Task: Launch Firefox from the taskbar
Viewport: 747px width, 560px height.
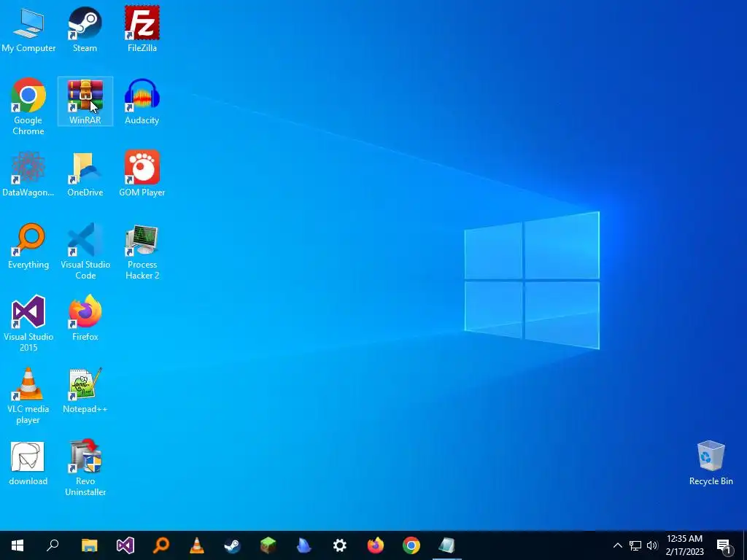Action: tap(376, 545)
